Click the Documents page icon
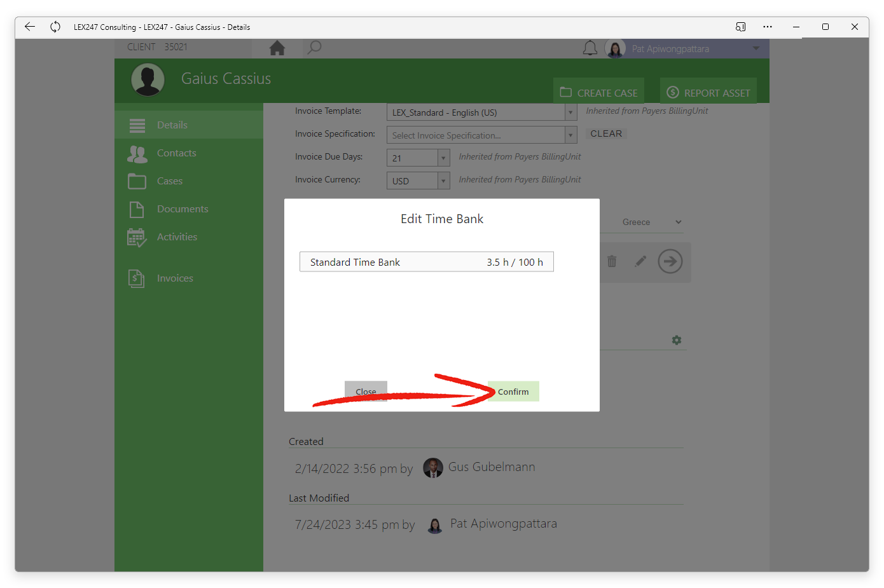 pos(136,209)
